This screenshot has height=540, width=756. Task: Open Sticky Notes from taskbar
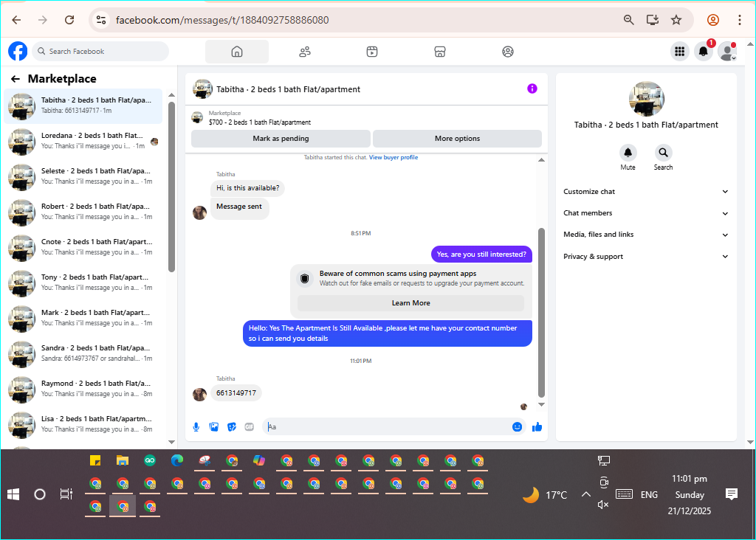click(x=95, y=461)
